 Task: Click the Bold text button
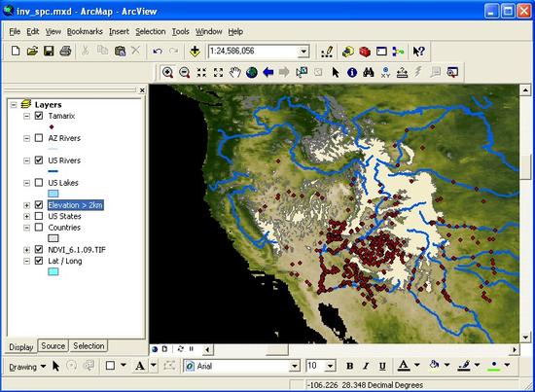[x=350, y=366]
